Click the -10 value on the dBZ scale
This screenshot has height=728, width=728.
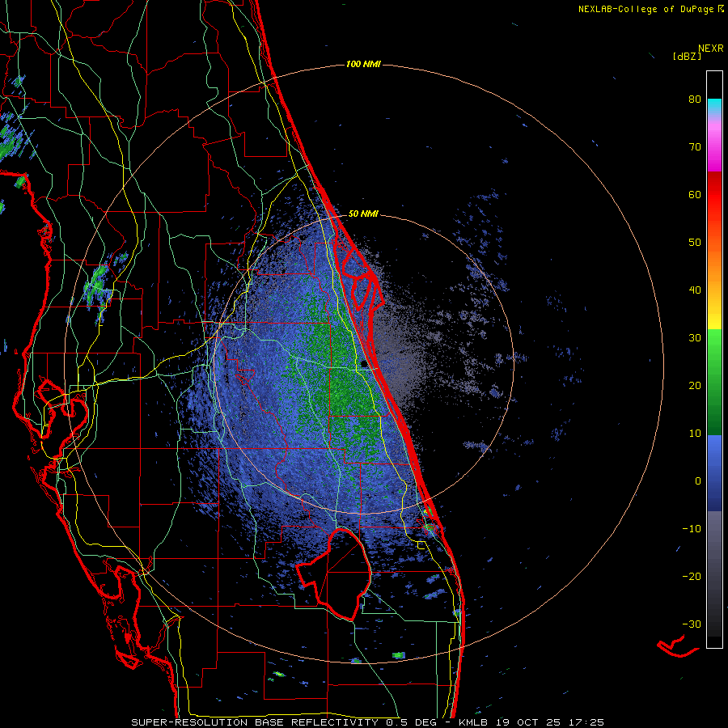pyautogui.click(x=692, y=528)
